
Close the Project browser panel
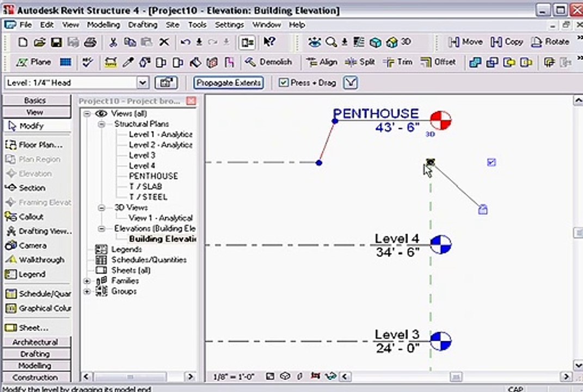pyautogui.click(x=191, y=101)
